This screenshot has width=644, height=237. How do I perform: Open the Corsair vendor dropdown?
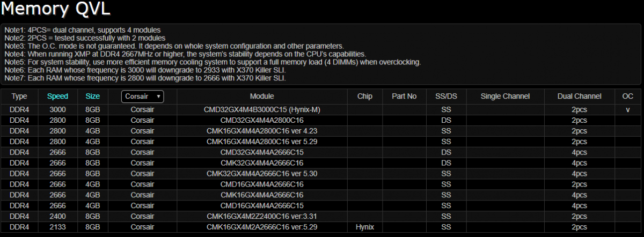142,96
